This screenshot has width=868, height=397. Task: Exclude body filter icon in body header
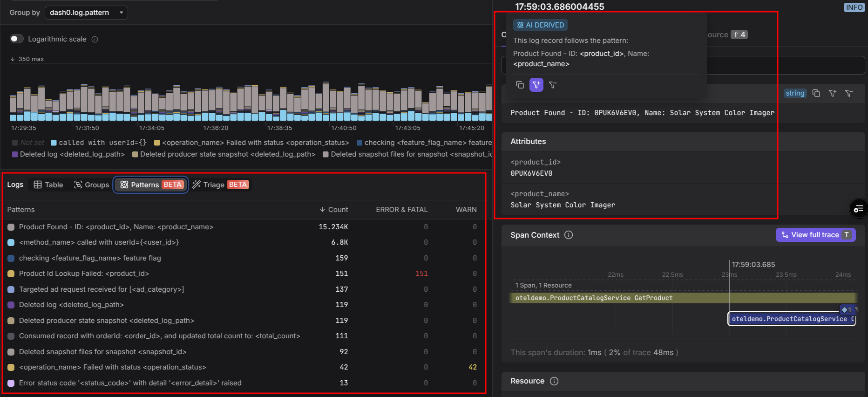click(849, 93)
